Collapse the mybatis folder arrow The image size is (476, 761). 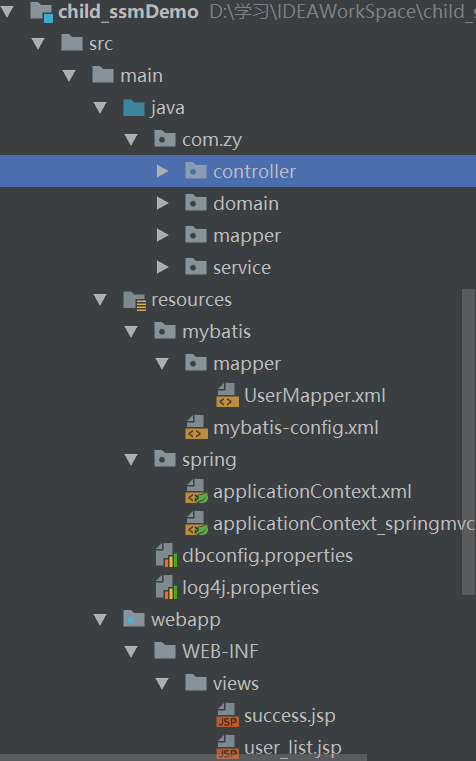coord(131,331)
